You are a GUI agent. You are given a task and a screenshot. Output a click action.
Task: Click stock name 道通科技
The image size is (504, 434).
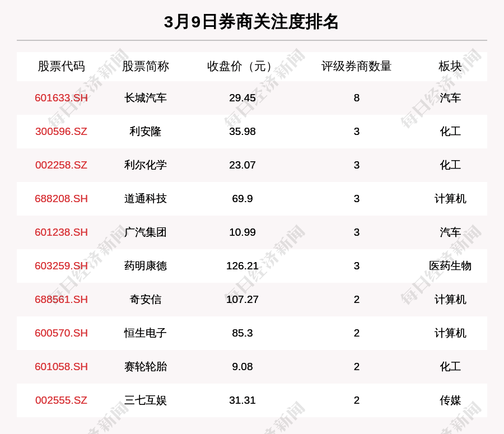[x=146, y=199]
